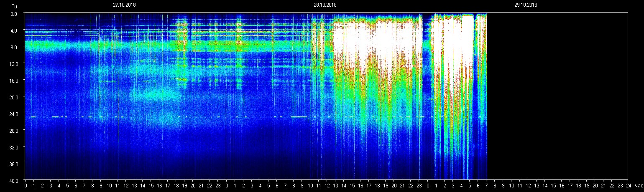Screen dimensions: 644x192
Task: Click the 28.10.2018 date label
Action: 325,5
